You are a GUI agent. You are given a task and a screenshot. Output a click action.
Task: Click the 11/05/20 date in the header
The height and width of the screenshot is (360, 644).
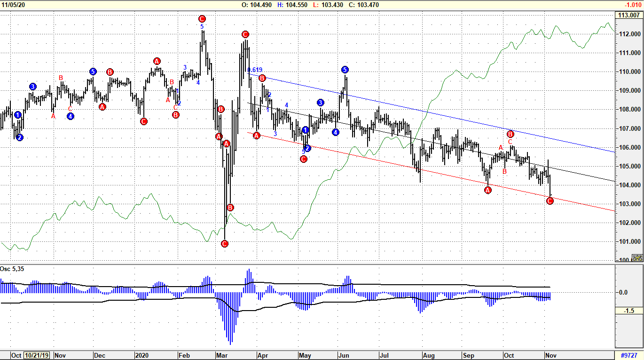14,5
